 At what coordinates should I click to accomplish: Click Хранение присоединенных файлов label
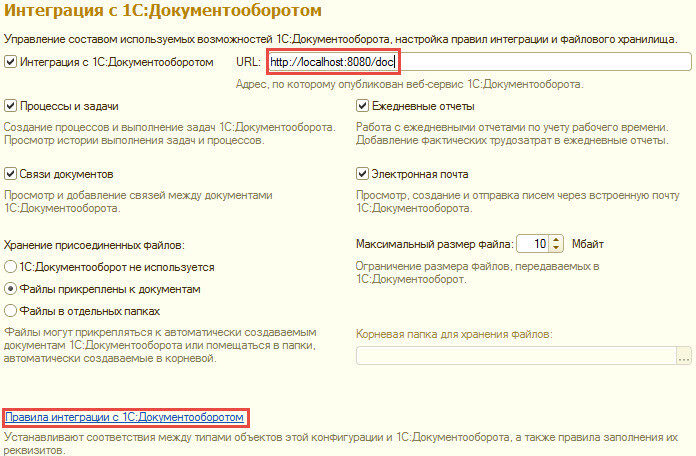click(94, 245)
